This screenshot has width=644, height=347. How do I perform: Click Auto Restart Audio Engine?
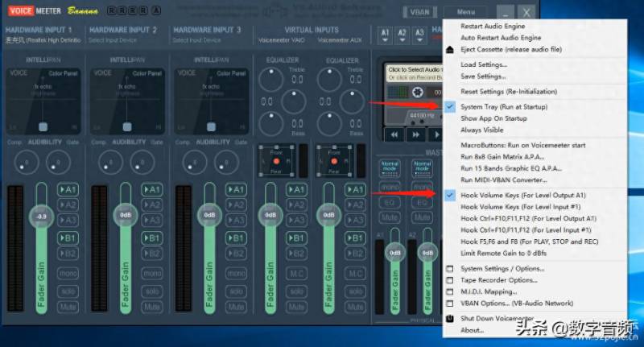pyautogui.click(x=501, y=37)
